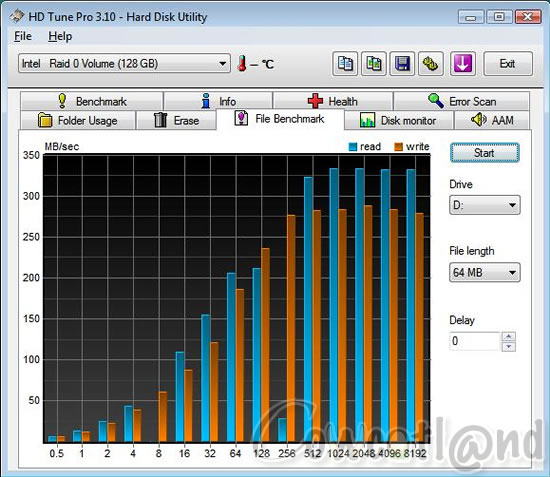Click the orange write bar at 8
This screenshot has width=550, height=477.
(163, 417)
